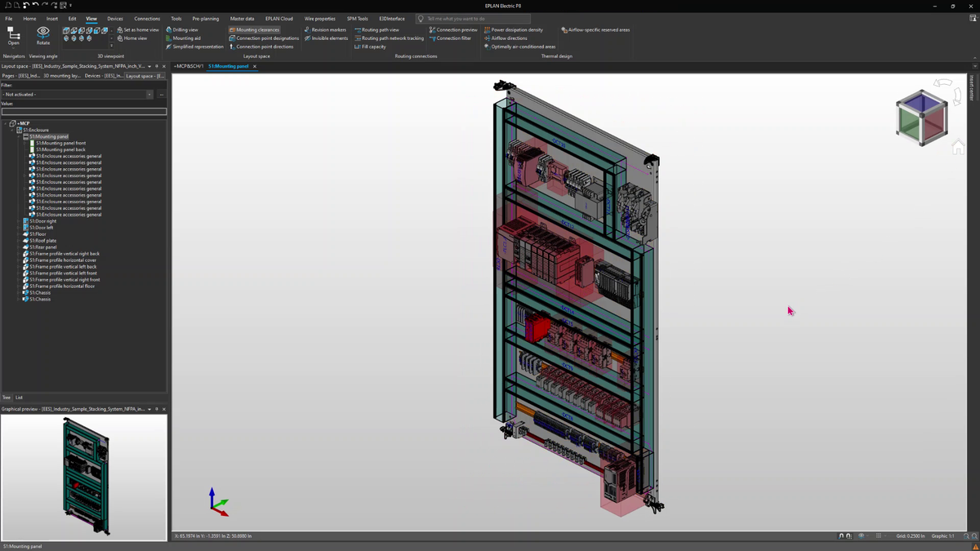Activate the Home view command
Viewport: 980px width, 551px height.
135,38
